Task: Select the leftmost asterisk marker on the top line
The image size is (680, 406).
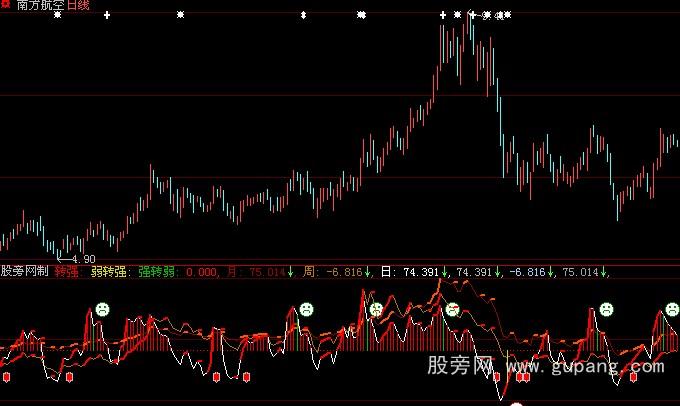Action: (57, 15)
